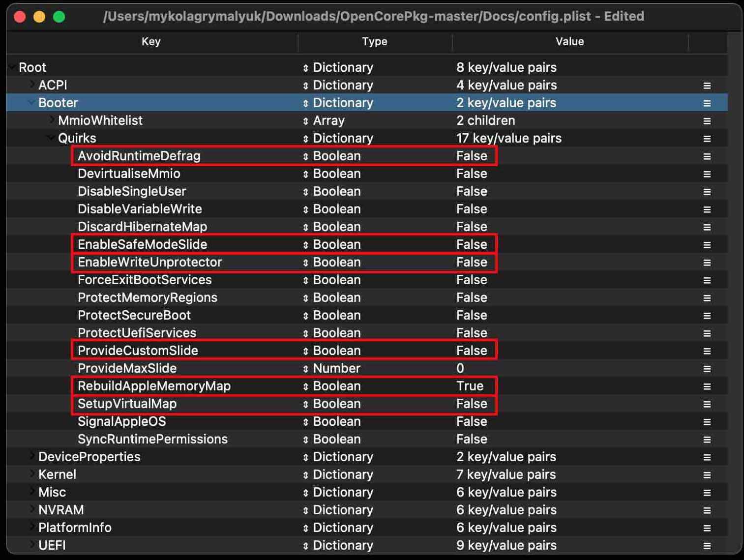Select the RebuildAppleMemoryMap True value
The height and width of the screenshot is (560, 744).
[470, 386]
